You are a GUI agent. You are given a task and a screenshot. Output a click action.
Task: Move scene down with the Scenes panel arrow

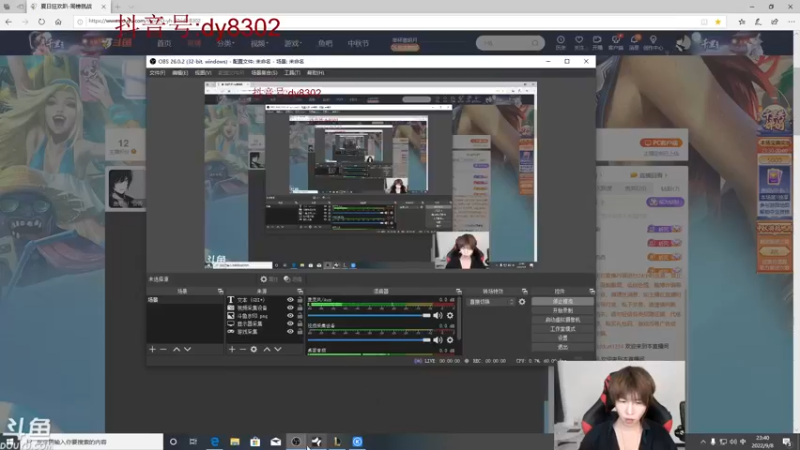pyautogui.click(x=187, y=349)
